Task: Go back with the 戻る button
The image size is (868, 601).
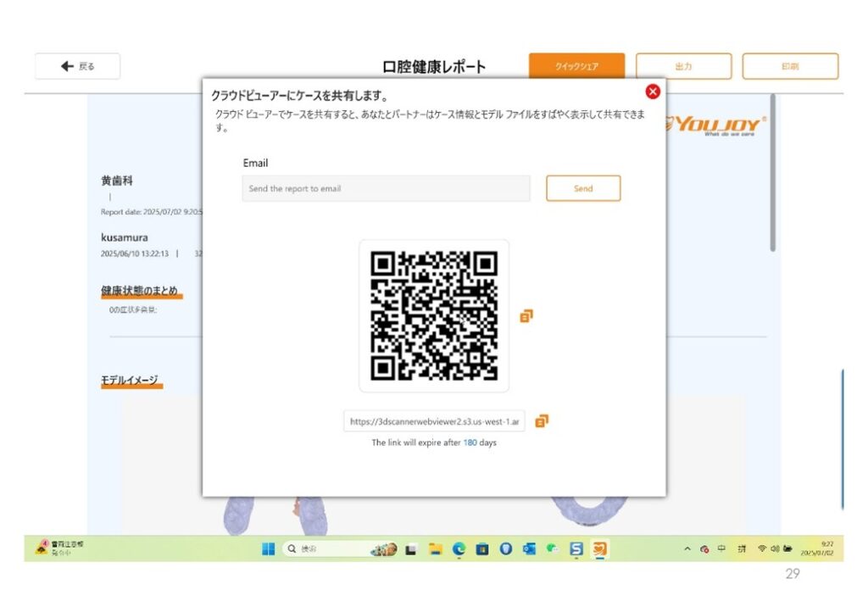Action: click(x=78, y=66)
